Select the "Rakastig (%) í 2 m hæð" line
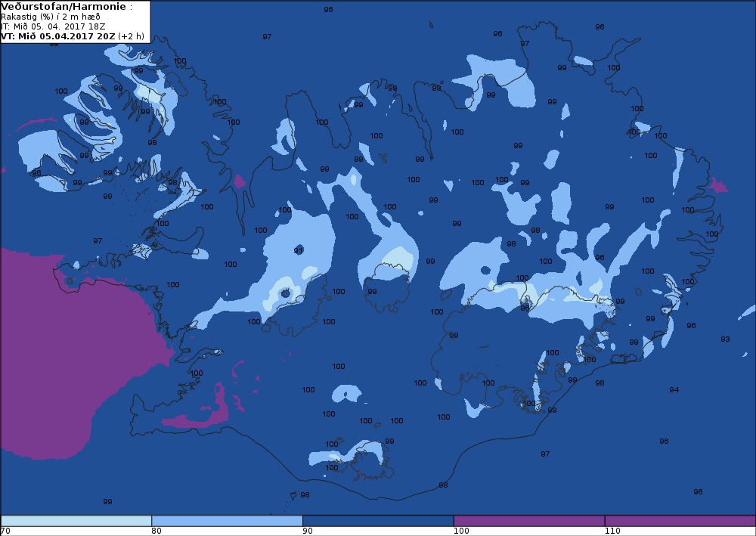 coord(51,17)
